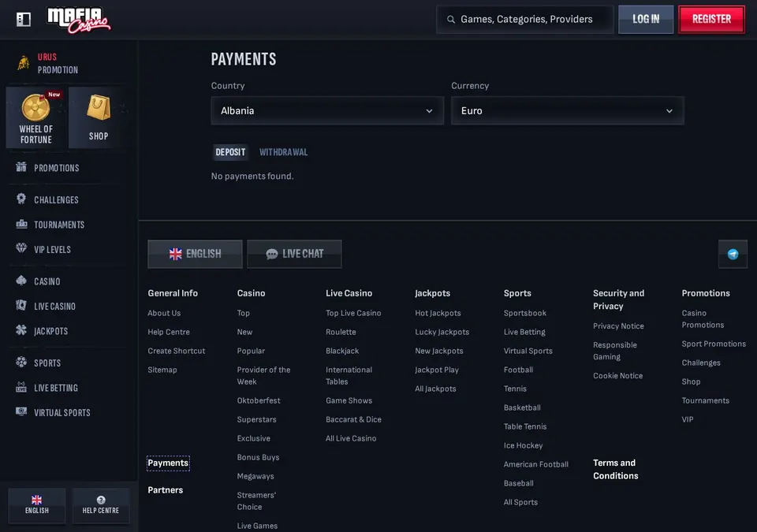757x532 pixels.
Task: Click the Help Centre question mark icon
Action: [101, 500]
